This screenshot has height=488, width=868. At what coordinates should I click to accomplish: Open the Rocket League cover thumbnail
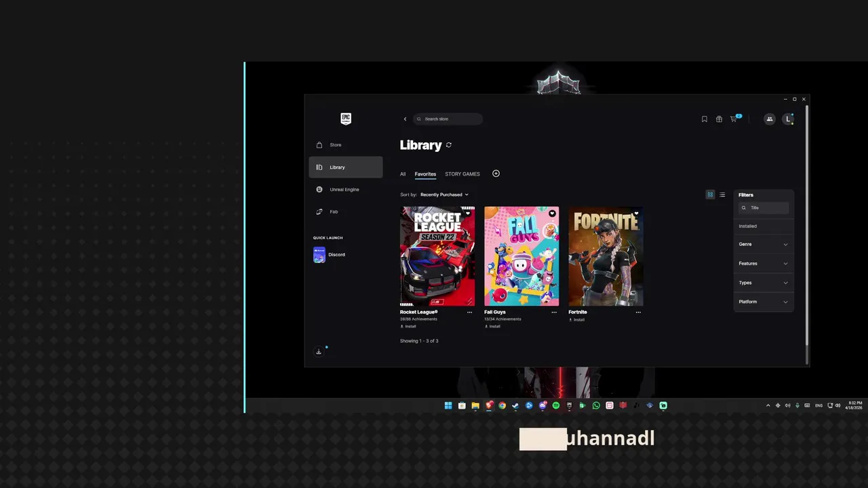(437, 256)
